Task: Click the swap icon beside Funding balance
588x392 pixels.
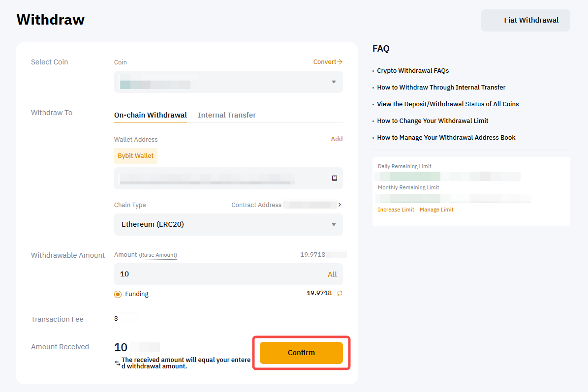Action: [x=340, y=293]
